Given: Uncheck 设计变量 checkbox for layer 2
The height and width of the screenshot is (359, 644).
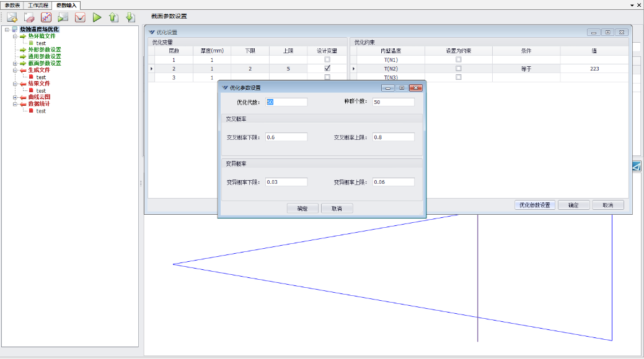Looking at the screenshot, I should pos(327,68).
